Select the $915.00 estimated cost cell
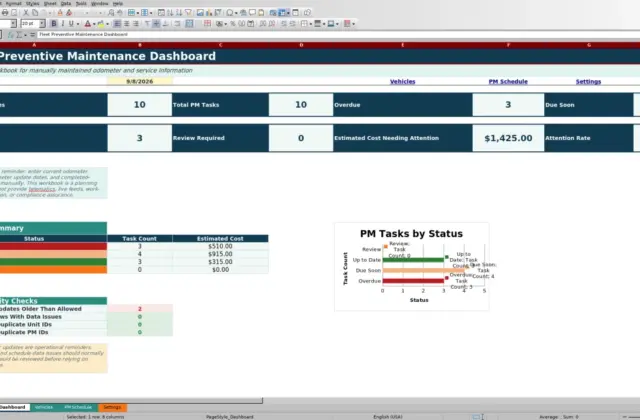The width and height of the screenshot is (640, 420). pyautogui.click(x=220, y=254)
